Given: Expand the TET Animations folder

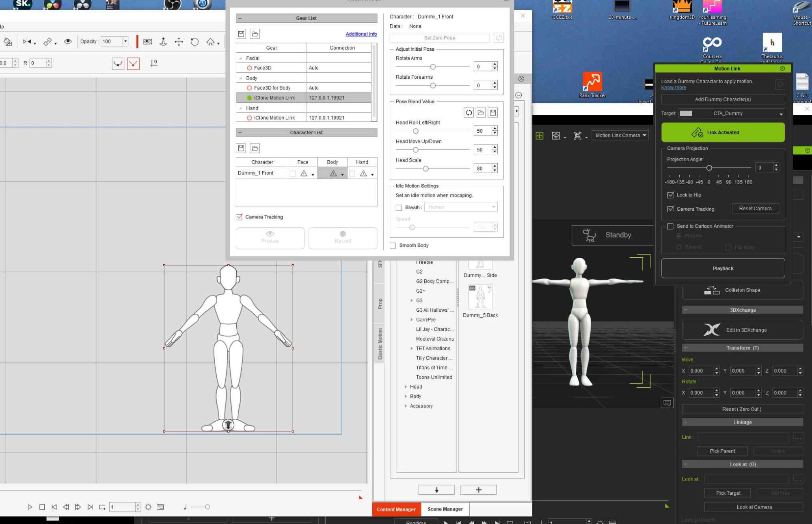Looking at the screenshot, I should [x=412, y=348].
